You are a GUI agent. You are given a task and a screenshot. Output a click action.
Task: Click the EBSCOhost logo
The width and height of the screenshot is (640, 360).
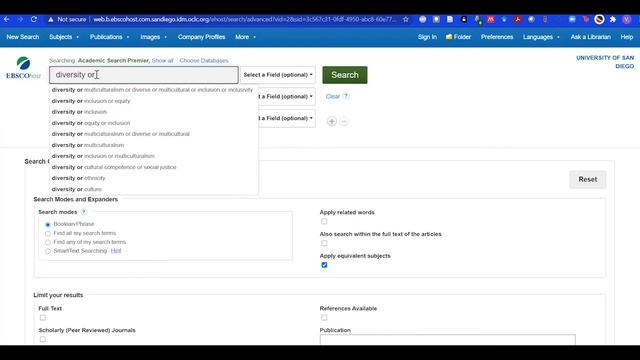click(x=23, y=68)
